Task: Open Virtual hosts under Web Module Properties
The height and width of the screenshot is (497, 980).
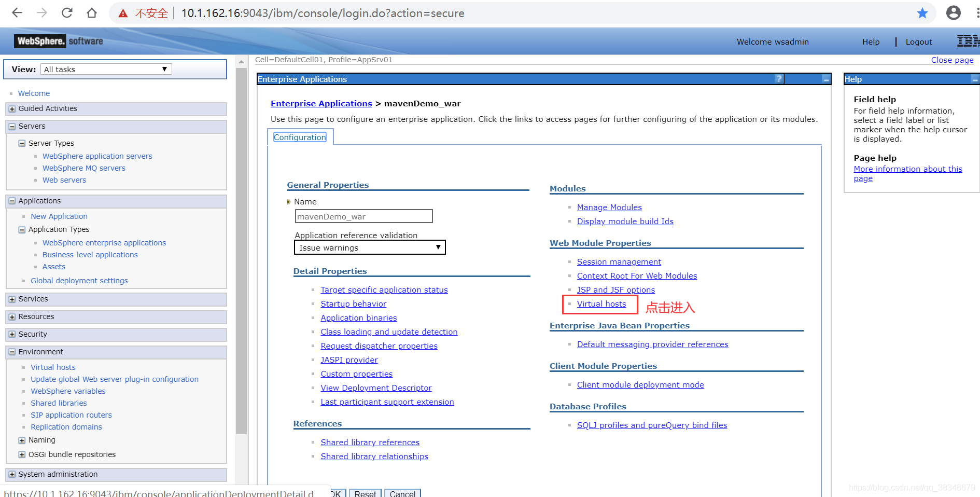Action: pyautogui.click(x=601, y=304)
